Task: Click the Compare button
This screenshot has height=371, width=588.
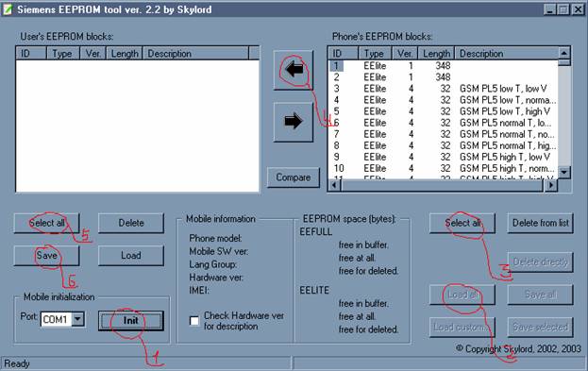Action: point(294,177)
